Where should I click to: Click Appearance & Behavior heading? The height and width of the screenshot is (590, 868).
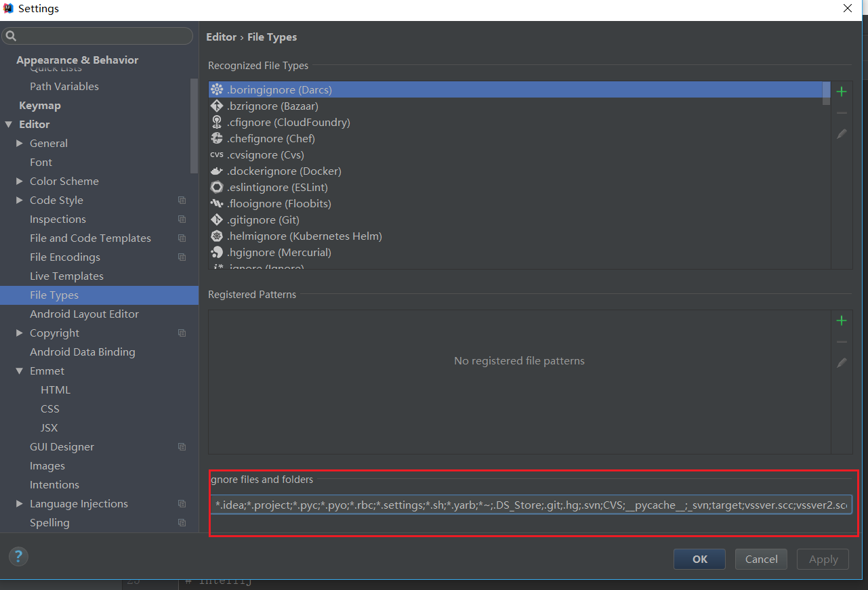pyautogui.click(x=77, y=60)
